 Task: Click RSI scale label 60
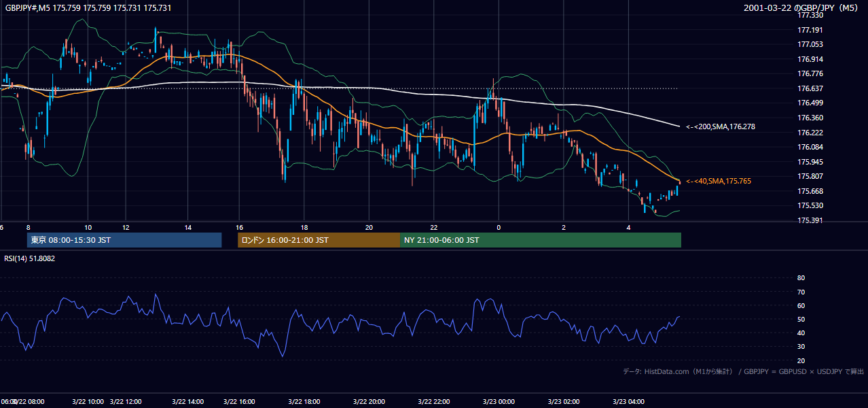(801, 305)
